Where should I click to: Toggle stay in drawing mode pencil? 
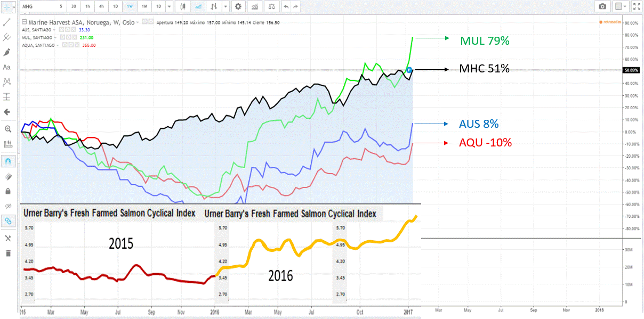click(x=7, y=176)
